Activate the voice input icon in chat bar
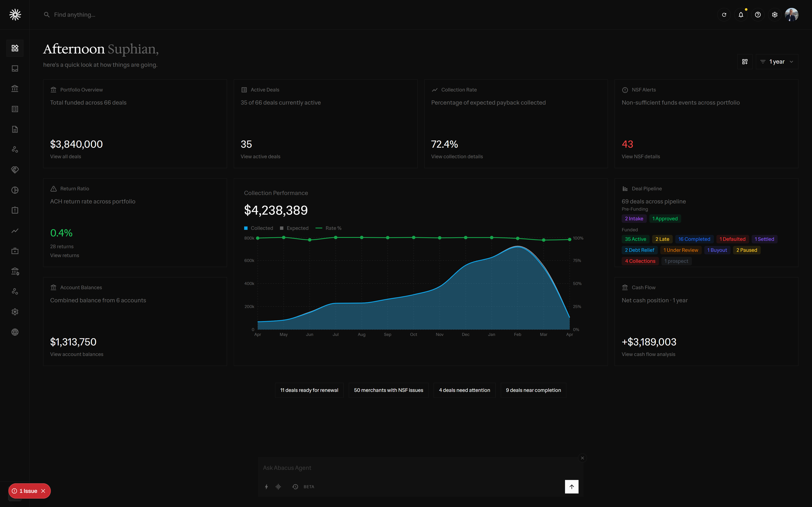 pyautogui.click(x=278, y=487)
